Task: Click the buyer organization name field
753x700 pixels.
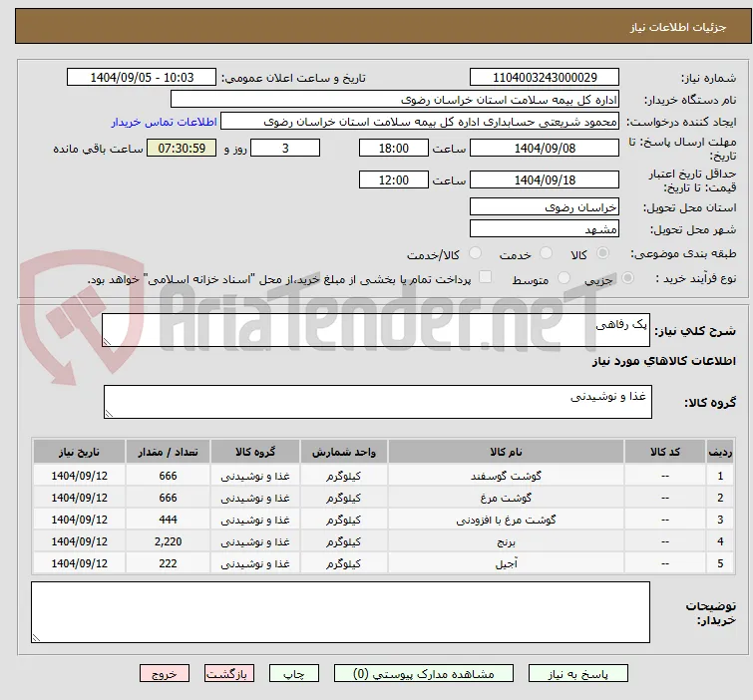Action: tap(395, 100)
